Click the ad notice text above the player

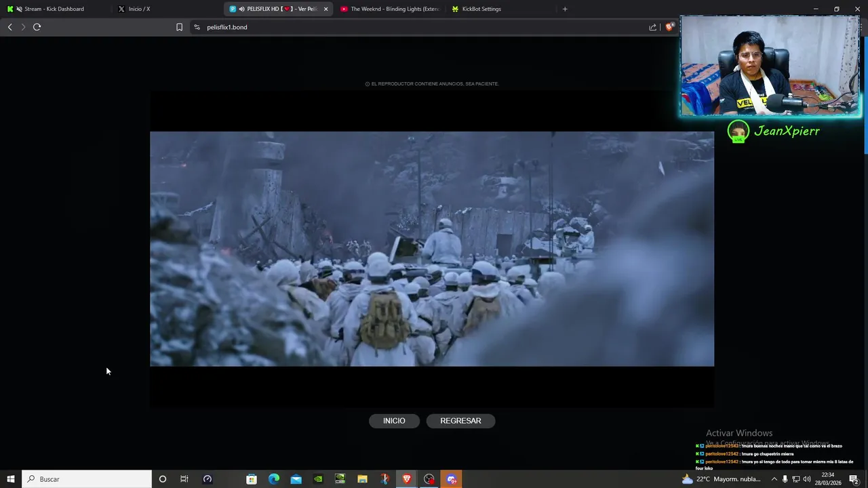(432, 84)
